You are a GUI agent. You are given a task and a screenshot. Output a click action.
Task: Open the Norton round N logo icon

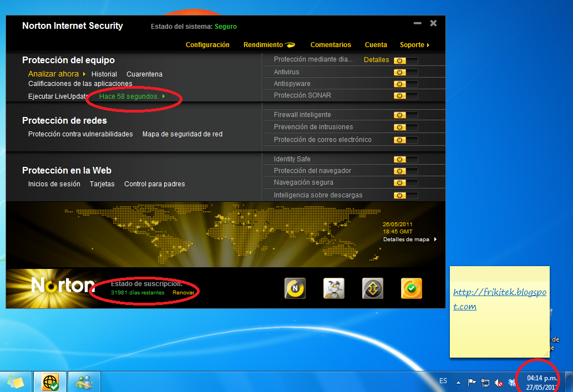click(295, 288)
